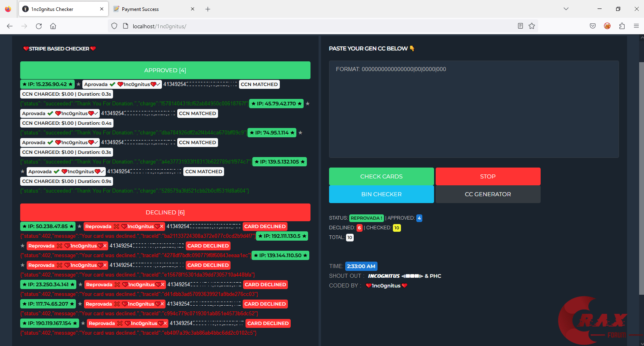Click the yellow CHECKED count badge

pos(397,228)
